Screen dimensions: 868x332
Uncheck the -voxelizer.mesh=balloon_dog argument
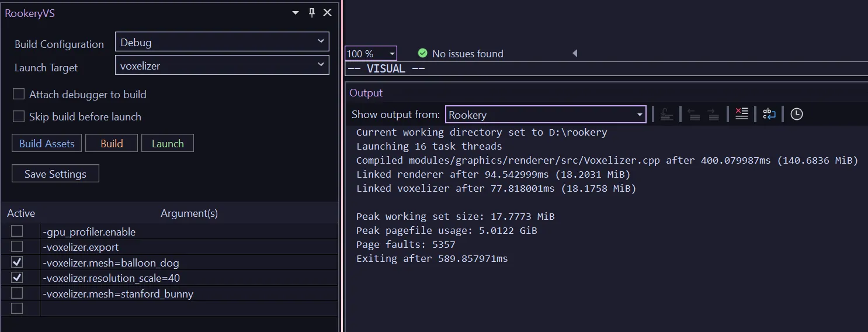point(17,262)
